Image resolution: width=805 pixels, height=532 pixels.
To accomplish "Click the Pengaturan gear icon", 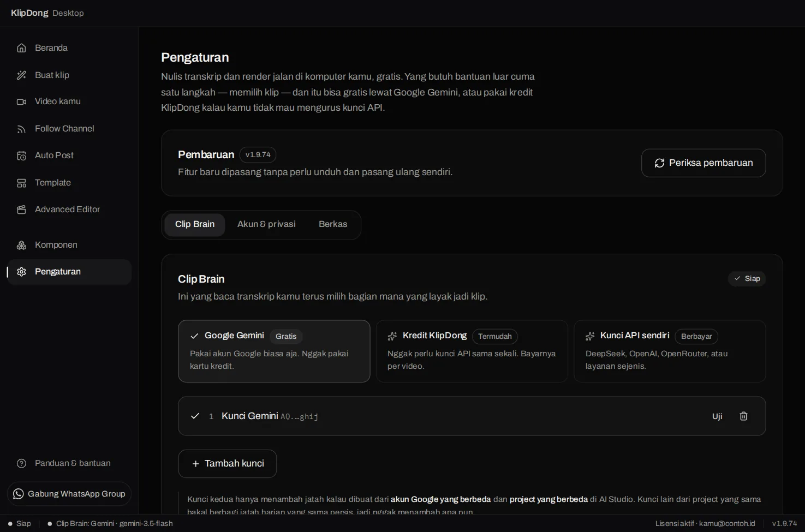I will 21,272.
